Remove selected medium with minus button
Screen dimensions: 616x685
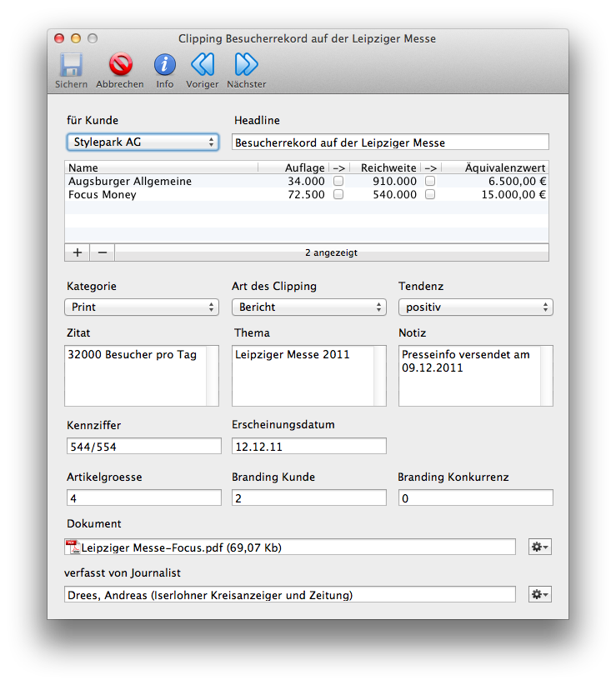tap(103, 252)
